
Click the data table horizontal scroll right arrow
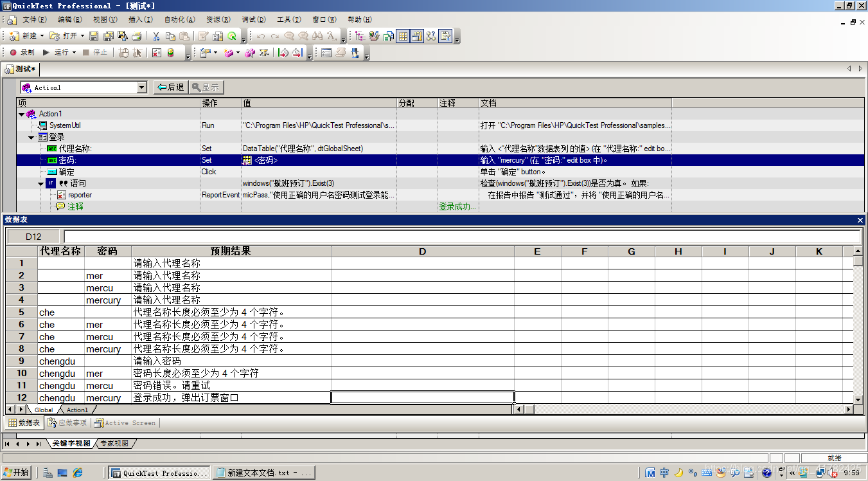coord(849,409)
